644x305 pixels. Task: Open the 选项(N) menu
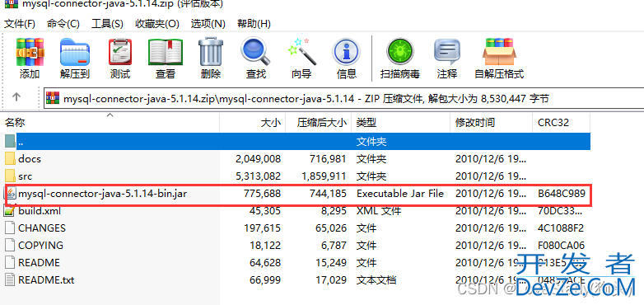point(208,24)
